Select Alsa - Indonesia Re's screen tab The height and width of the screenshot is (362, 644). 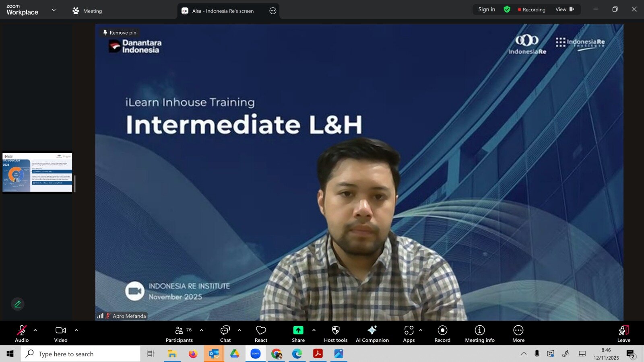[223, 11]
